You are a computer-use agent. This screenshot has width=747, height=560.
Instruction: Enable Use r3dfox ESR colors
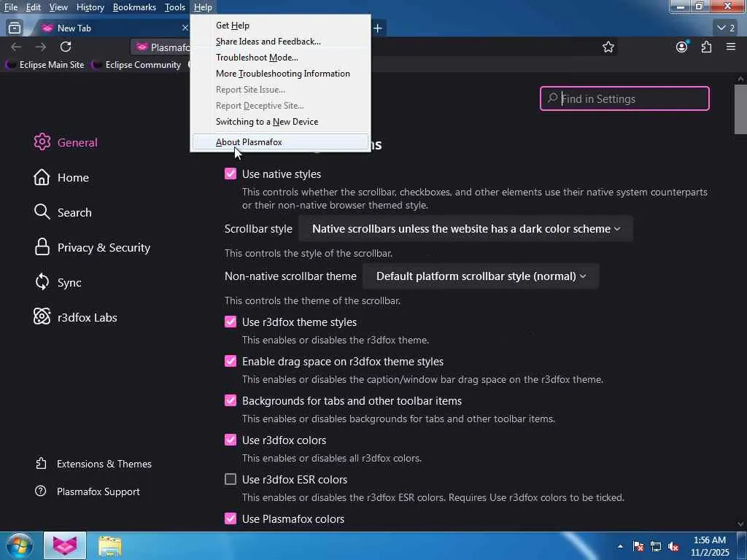coord(230,480)
